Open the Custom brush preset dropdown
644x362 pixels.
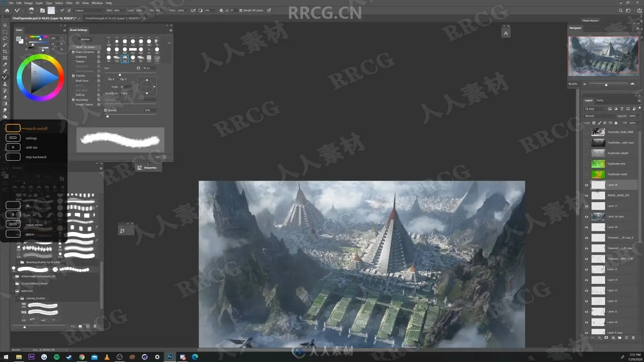click(x=89, y=10)
